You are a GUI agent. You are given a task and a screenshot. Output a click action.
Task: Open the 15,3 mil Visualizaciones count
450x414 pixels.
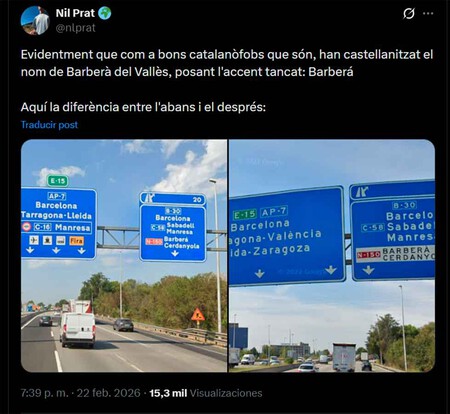pos(206,393)
